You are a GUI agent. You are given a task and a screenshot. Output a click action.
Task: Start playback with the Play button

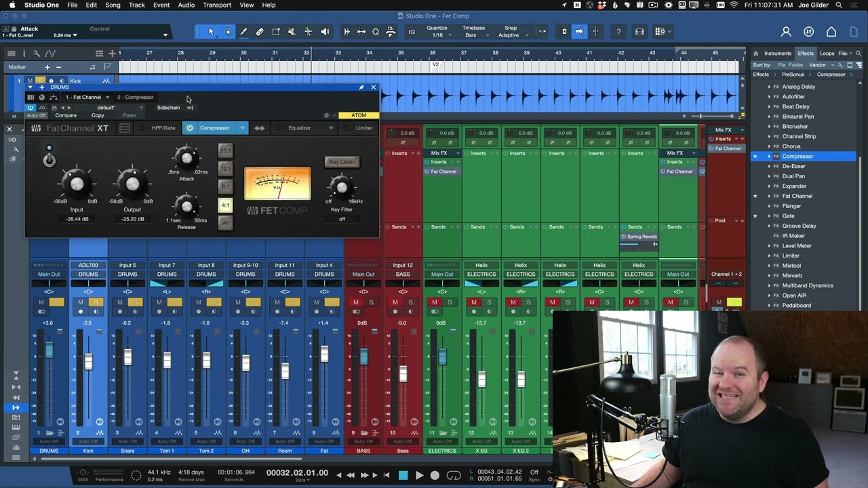[x=419, y=475]
